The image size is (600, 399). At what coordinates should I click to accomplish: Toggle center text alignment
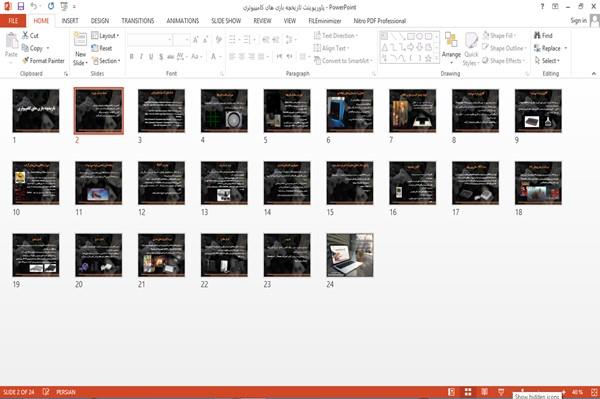click(242, 57)
